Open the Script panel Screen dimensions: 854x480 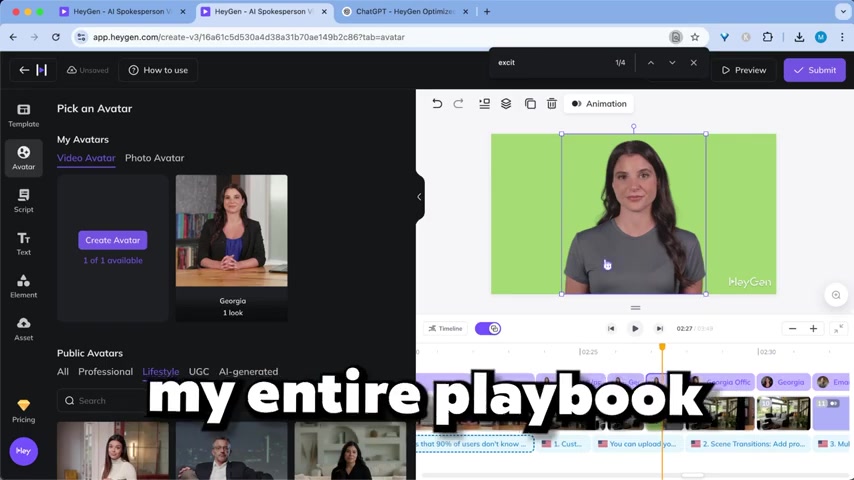pos(23,200)
